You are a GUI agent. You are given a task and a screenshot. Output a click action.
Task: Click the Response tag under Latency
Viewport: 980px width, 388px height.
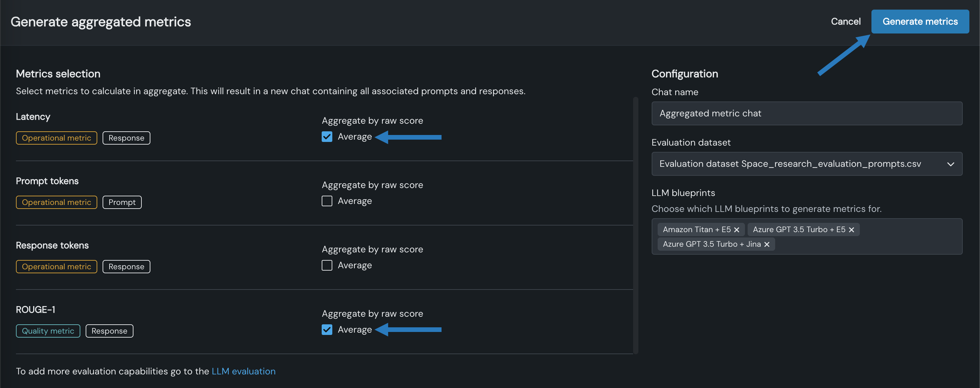click(126, 138)
